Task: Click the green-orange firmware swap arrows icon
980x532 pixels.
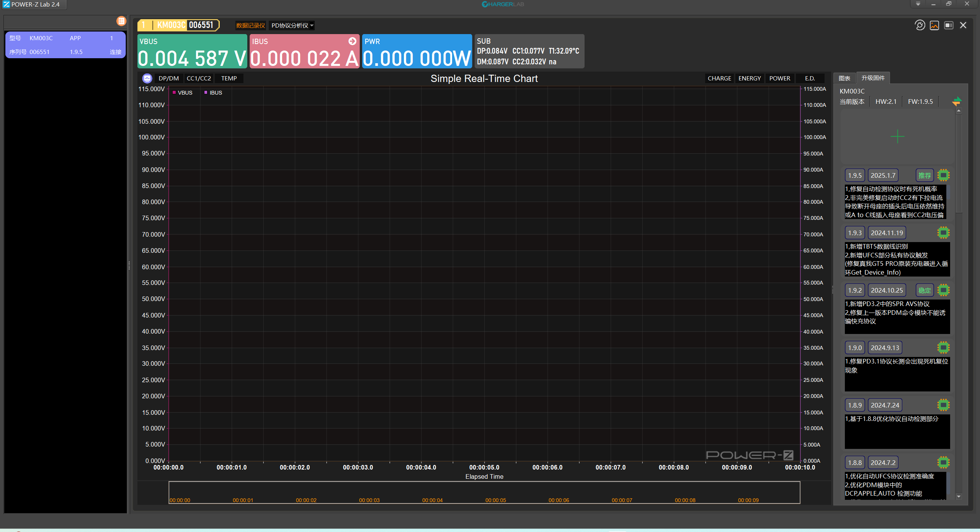Action: 956,101
